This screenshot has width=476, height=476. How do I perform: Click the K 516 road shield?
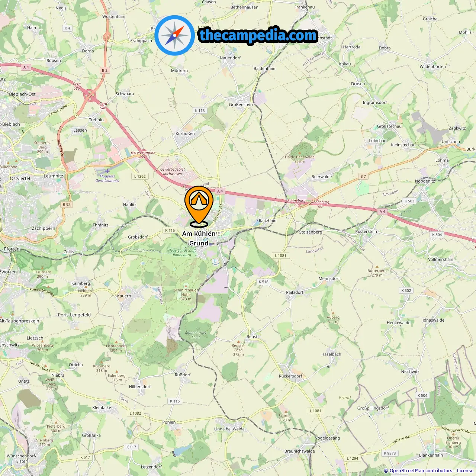(x=263, y=282)
